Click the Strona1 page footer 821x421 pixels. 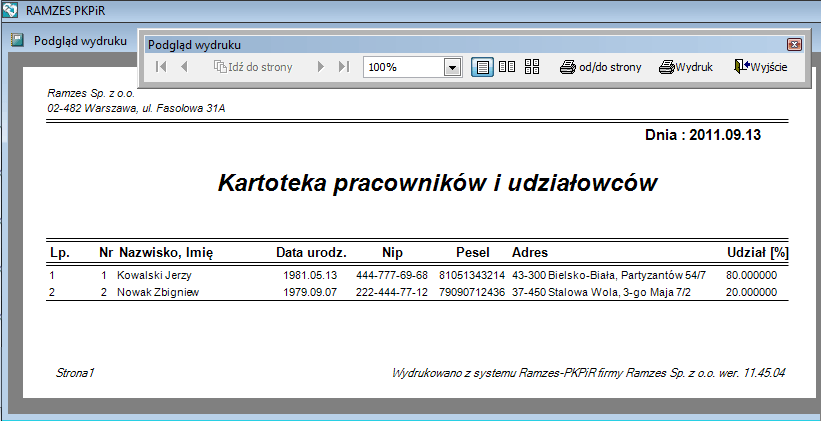75,373
